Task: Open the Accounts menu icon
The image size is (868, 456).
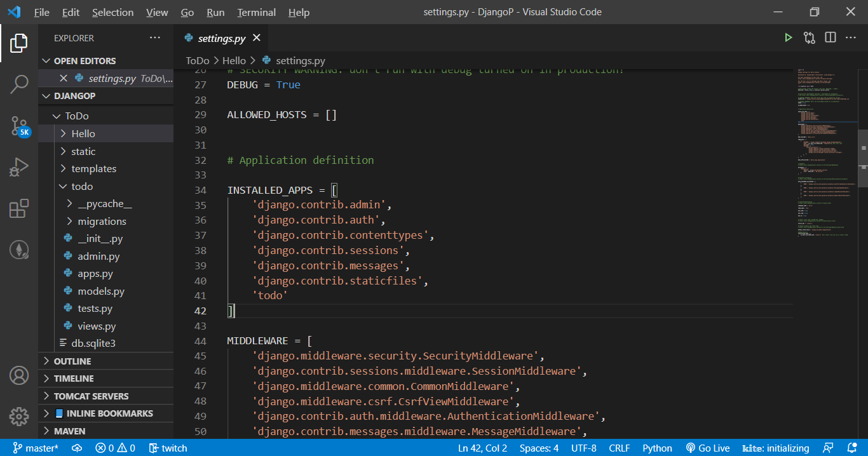Action: pos(19,375)
